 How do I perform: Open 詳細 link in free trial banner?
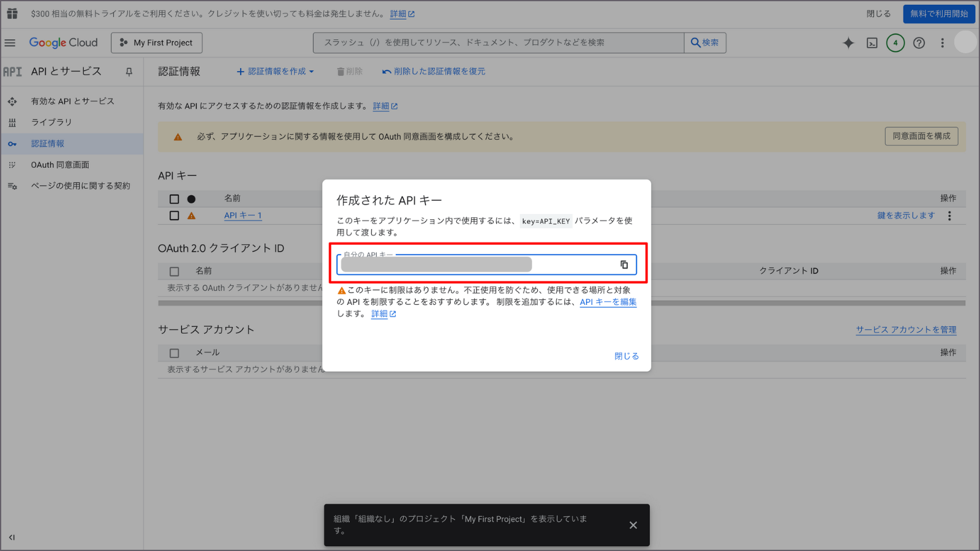click(402, 14)
